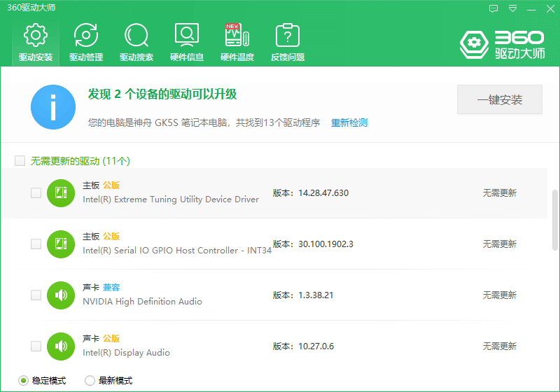Select Intel(R) Display Audio driver name
560x392 pixels.
click(x=126, y=353)
